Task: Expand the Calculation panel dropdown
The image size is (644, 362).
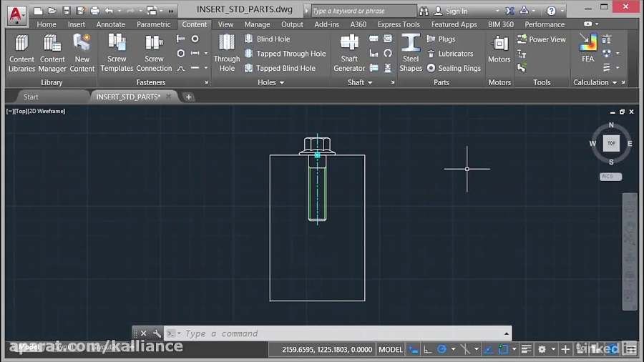Action: 615,82
